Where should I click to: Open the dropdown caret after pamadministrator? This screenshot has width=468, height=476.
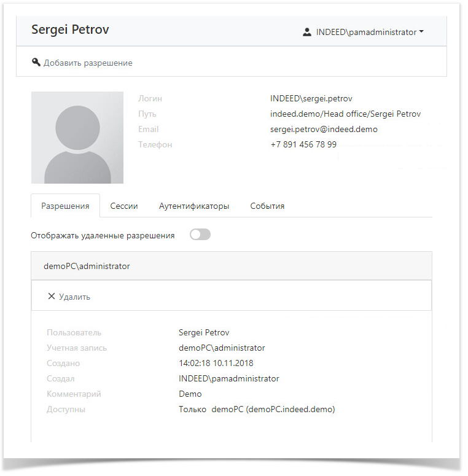[421, 32]
